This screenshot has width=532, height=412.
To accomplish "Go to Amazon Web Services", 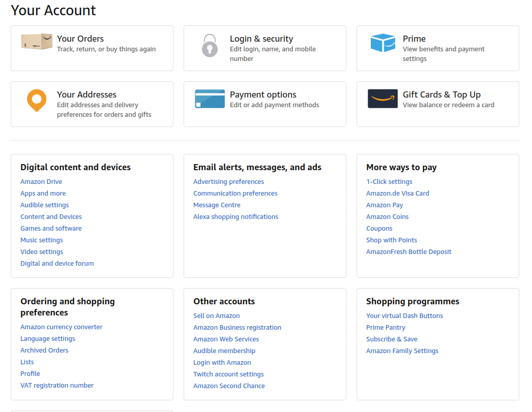I will 226,339.
